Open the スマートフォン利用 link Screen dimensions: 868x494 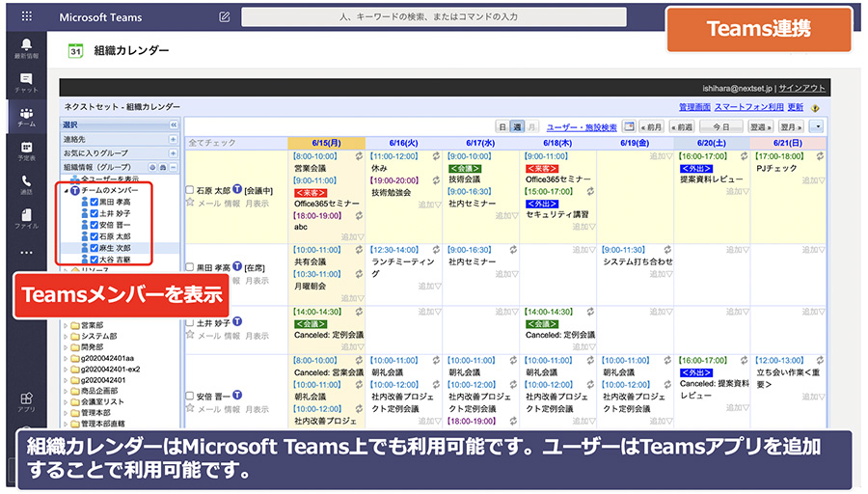749,107
